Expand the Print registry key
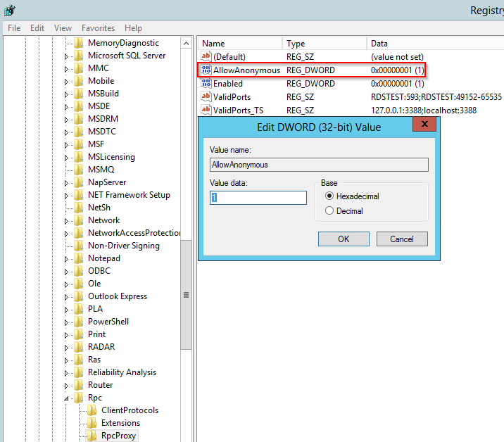Screen dimensions: 504x442 (66, 335)
